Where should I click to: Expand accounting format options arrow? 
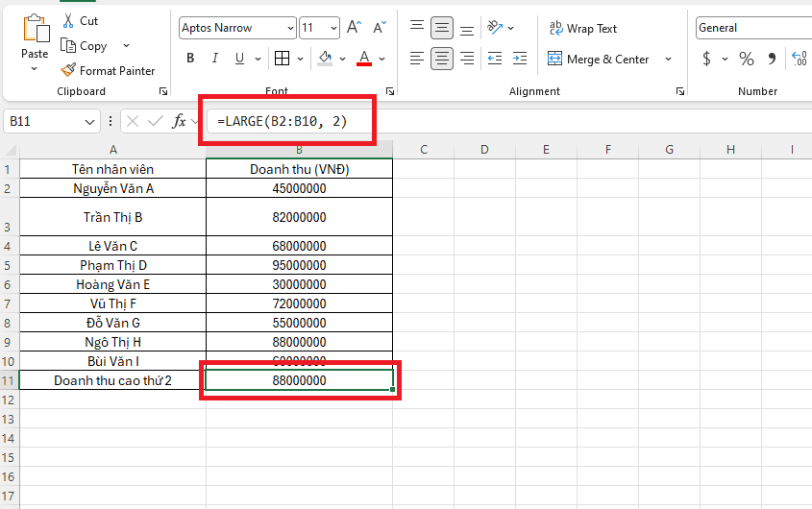pyautogui.click(x=725, y=59)
